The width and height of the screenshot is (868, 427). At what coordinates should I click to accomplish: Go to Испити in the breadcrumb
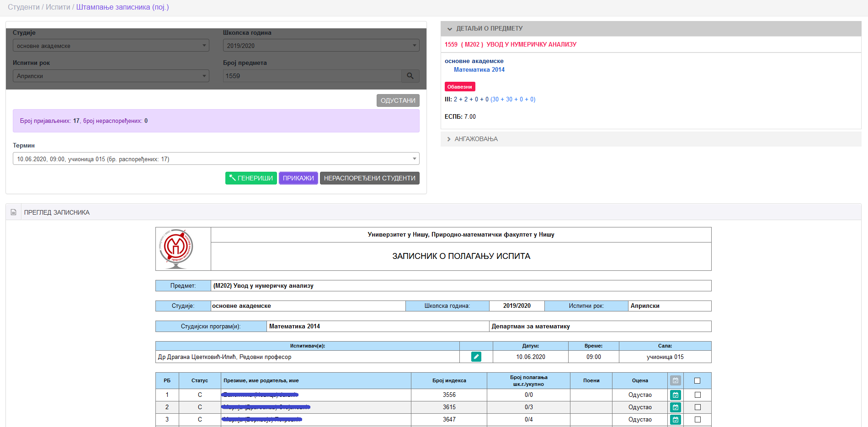(x=58, y=7)
